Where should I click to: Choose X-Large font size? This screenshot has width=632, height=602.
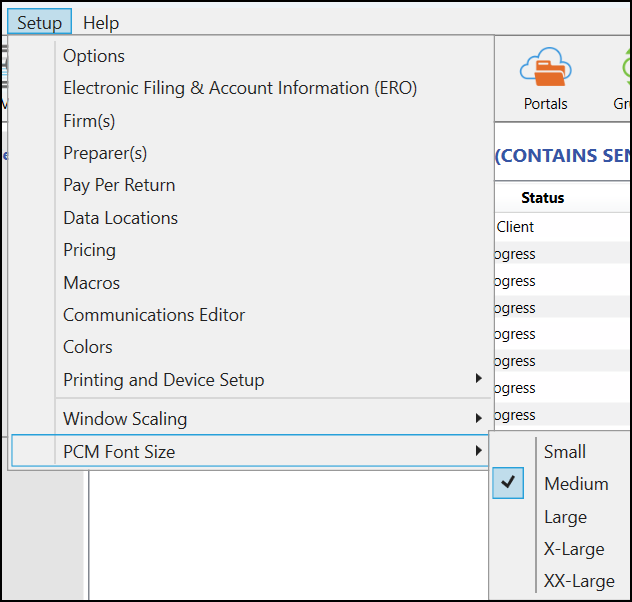574,549
